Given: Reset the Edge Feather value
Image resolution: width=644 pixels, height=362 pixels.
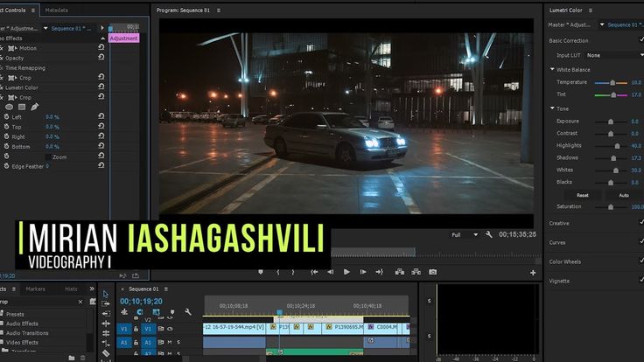Looking at the screenshot, I should (x=101, y=165).
